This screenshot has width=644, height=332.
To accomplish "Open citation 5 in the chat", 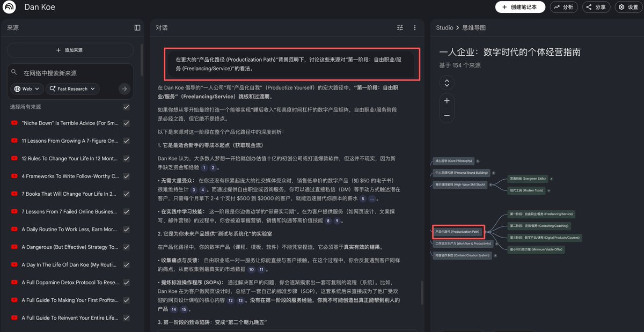I will pos(363,198).
